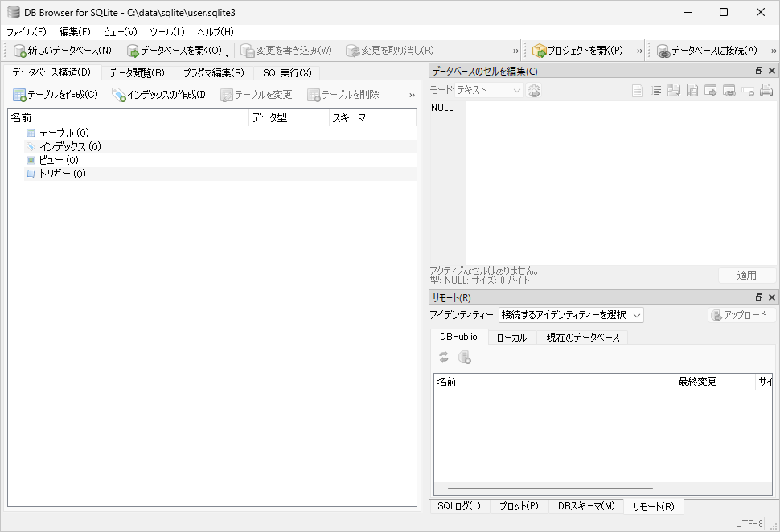Switch to the SQL実行 tab
This screenshot has width=780, height=532.
(286, 73)
